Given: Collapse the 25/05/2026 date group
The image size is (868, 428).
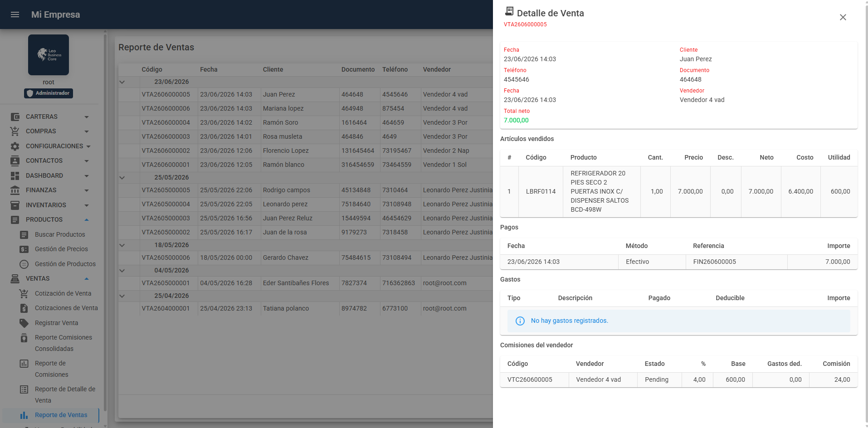Looking at the screenshot, I should (122, 178).
